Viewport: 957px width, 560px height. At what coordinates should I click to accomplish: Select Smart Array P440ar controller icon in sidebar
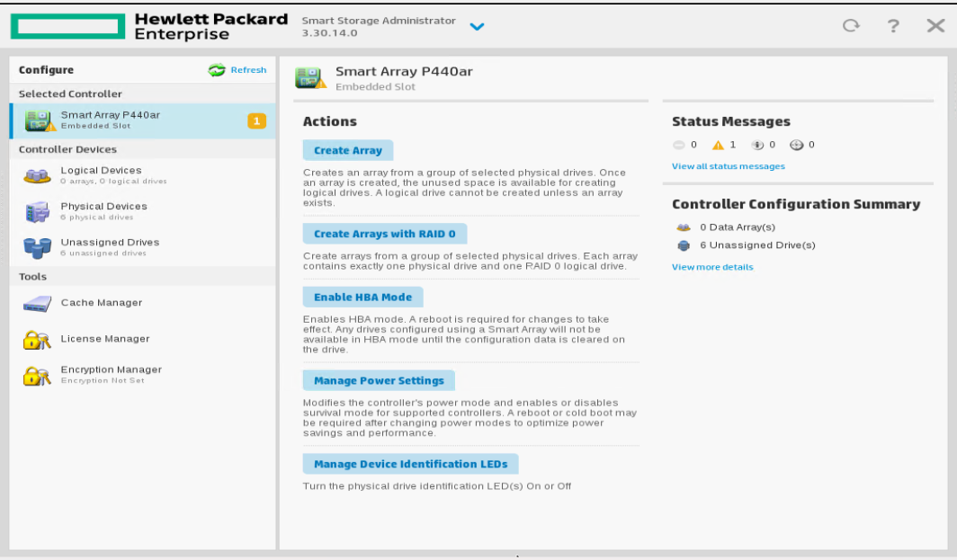click(x=40, y=120)
